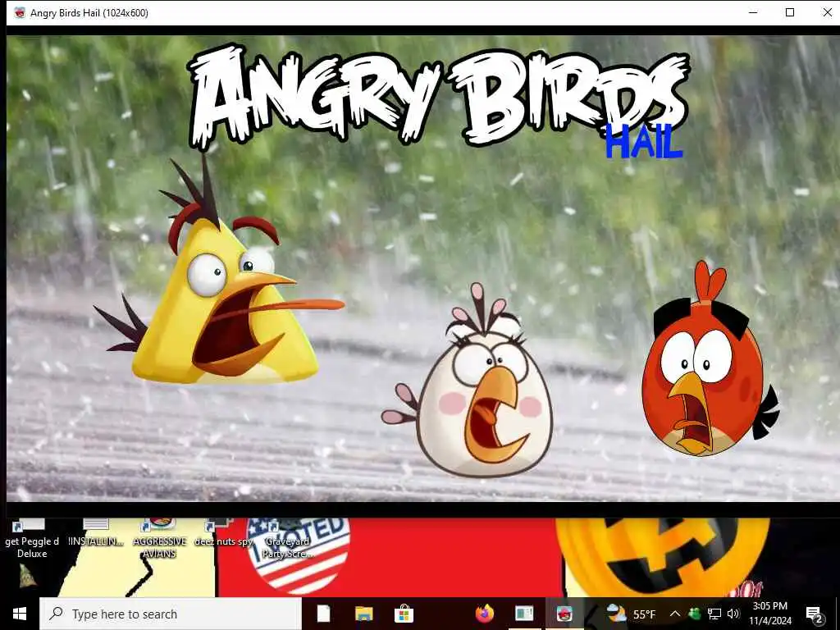
Task: Select the small witch hat desktop icon
Action: [27, 575]
